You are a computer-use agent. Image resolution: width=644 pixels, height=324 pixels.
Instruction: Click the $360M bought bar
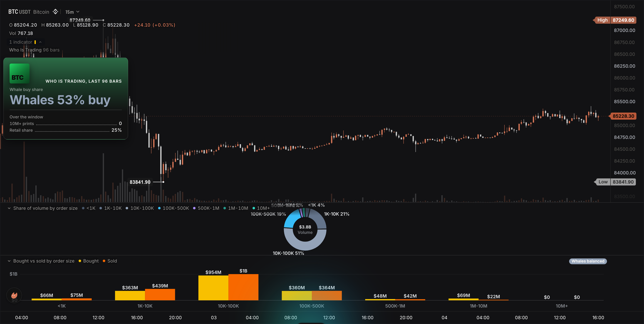(297, 295)
